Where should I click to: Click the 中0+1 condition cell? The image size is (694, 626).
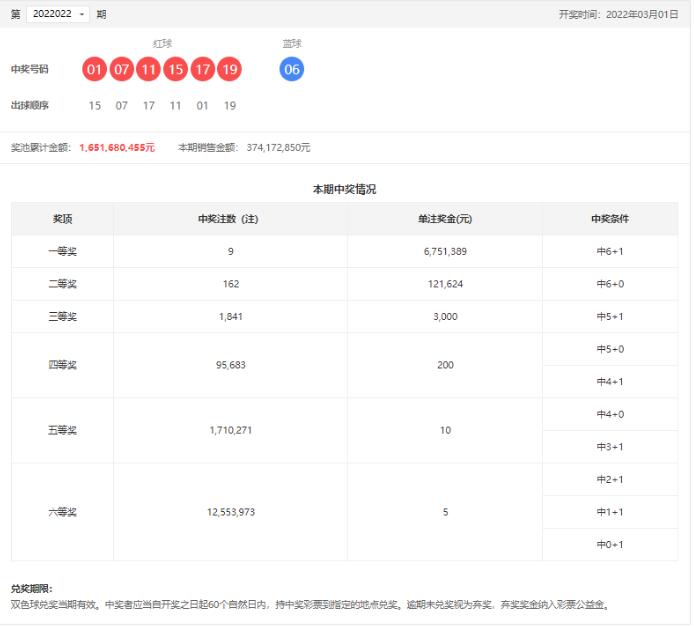click(x=610, y=545)
